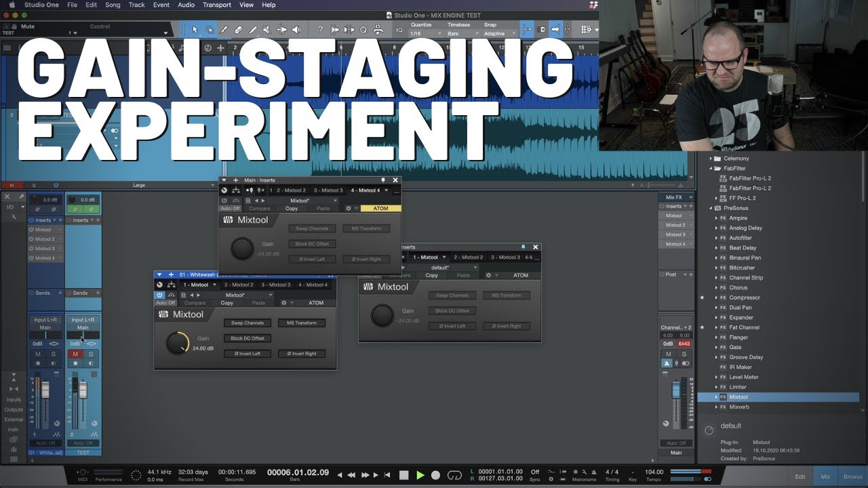Click the Whitewash channel volume fader
The height and width of the screenshot is (488, 868).
tap(45, 390)
